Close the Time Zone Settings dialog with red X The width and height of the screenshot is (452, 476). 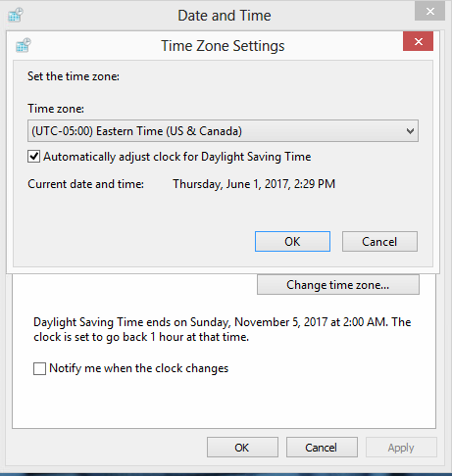click(x=418, y=41)
